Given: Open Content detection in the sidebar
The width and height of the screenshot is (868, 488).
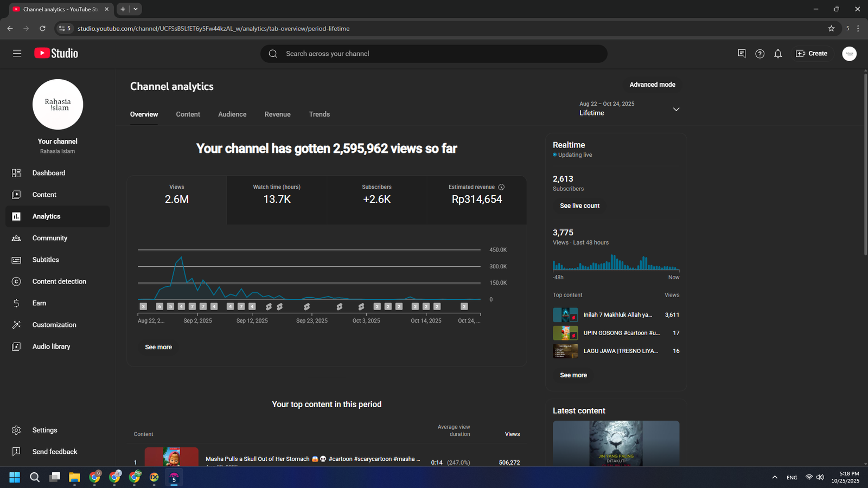Looking at the screenshot, I should 58,281.
